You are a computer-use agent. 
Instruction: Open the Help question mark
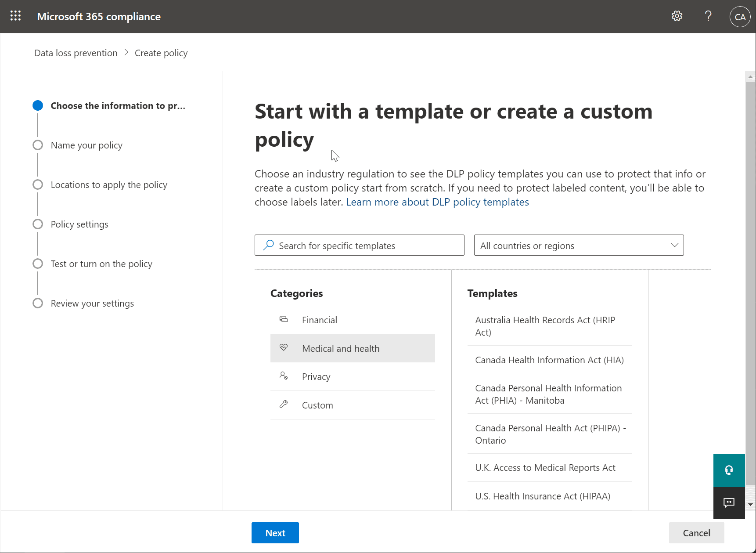[x=707, y=16]
